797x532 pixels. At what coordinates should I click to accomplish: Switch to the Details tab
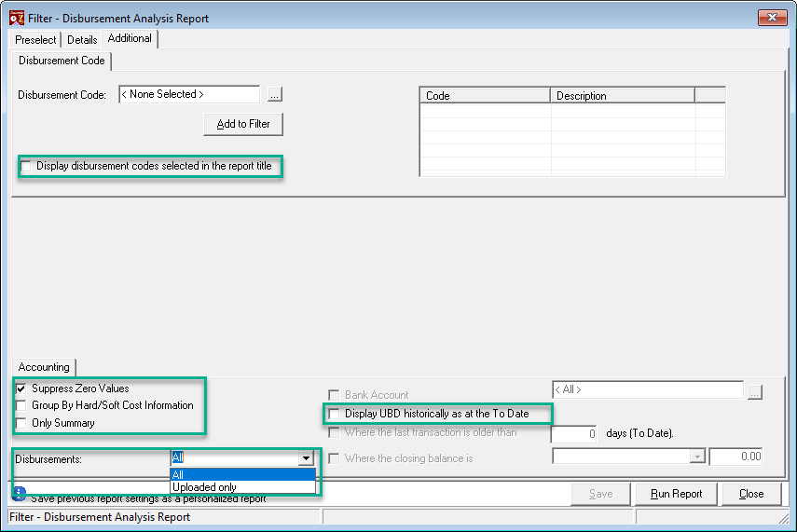(x=82, y=40)
